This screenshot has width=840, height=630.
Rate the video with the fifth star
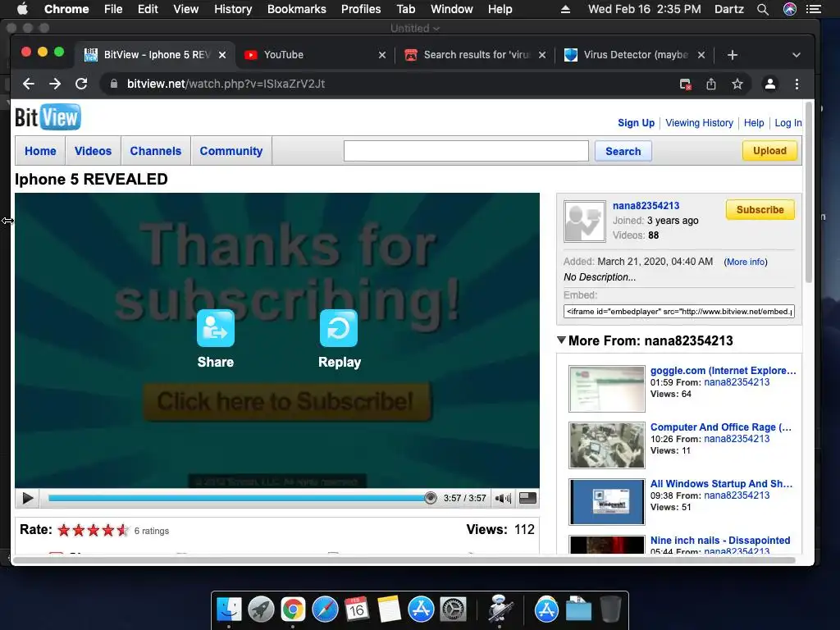click(x=123, y=531)
